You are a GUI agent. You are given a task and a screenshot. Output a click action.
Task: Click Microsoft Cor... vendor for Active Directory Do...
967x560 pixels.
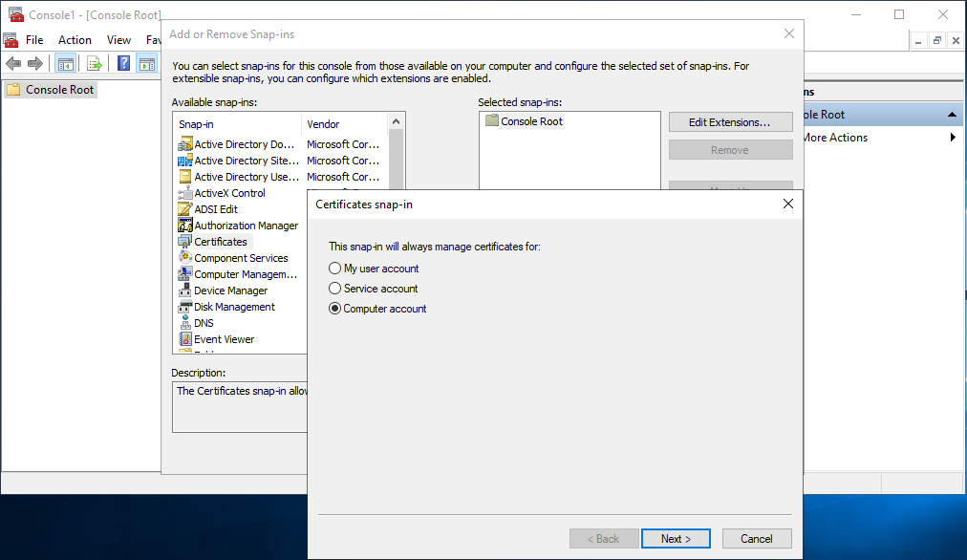point(343,144)
